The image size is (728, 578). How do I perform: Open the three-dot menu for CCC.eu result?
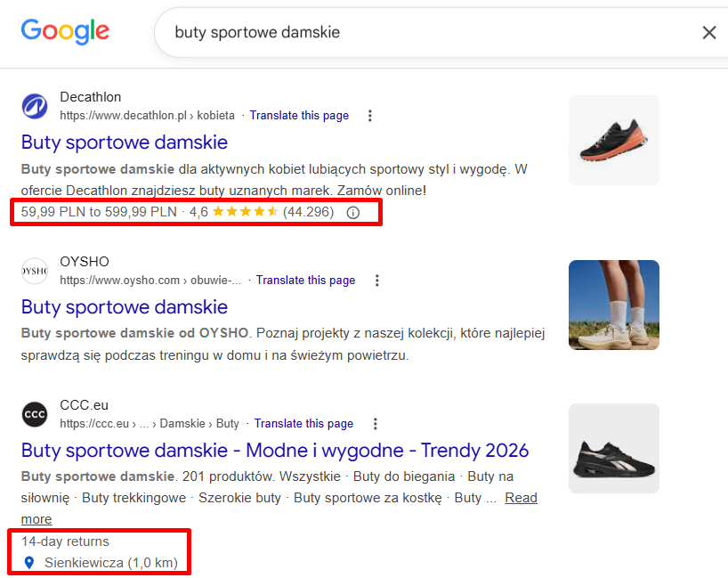pyautogui.click(x=376, y=424)
